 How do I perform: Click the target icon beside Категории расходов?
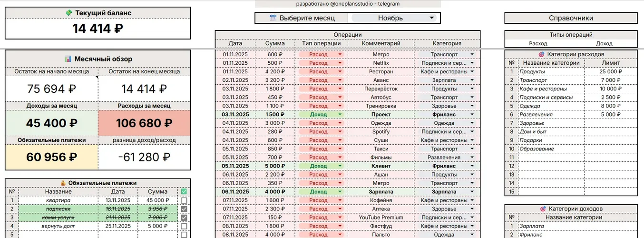(x=541, y=55)
